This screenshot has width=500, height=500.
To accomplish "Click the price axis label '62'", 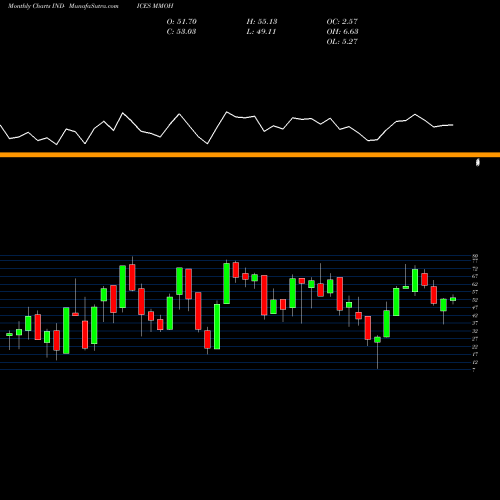I will [x=475, y=284].
